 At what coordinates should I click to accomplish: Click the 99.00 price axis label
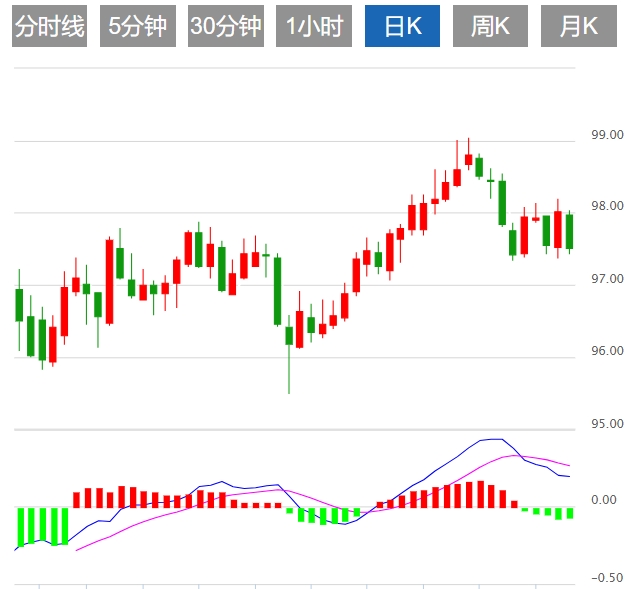607,134
